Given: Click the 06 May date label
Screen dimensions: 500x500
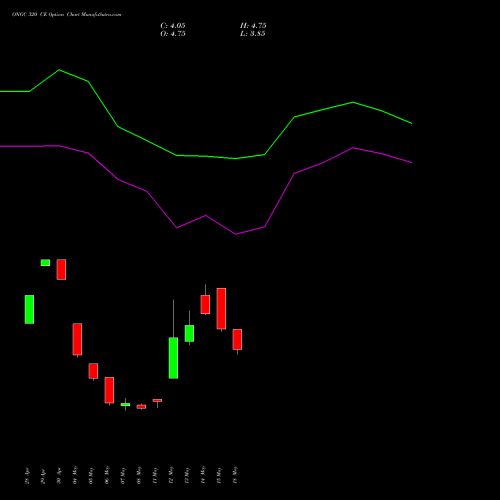Looking at the screenshot, I should pos(107,475).
